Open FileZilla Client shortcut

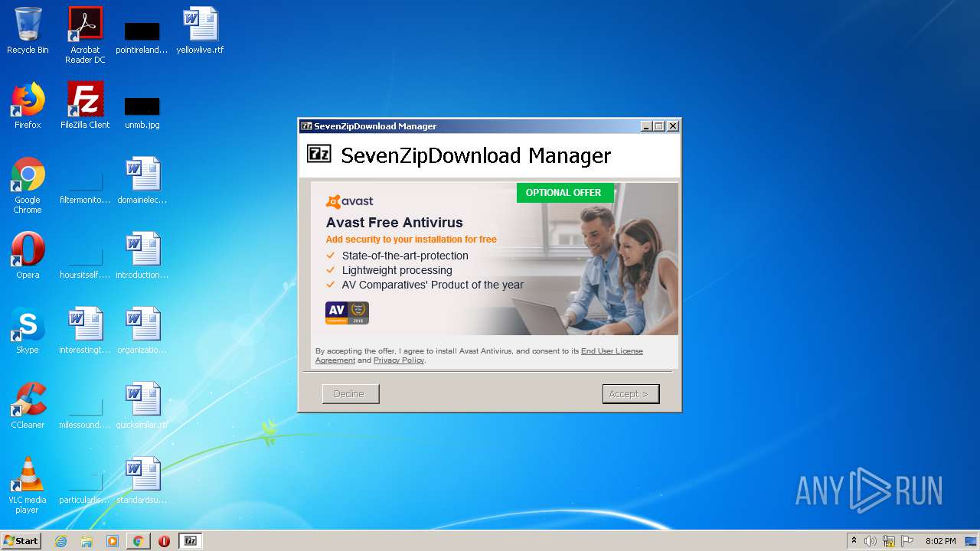[85, 106]
